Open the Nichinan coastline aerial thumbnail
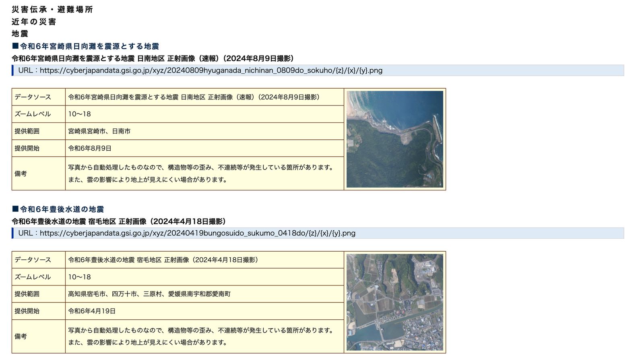This screenshot has width=644, height=364. (394, 139)
